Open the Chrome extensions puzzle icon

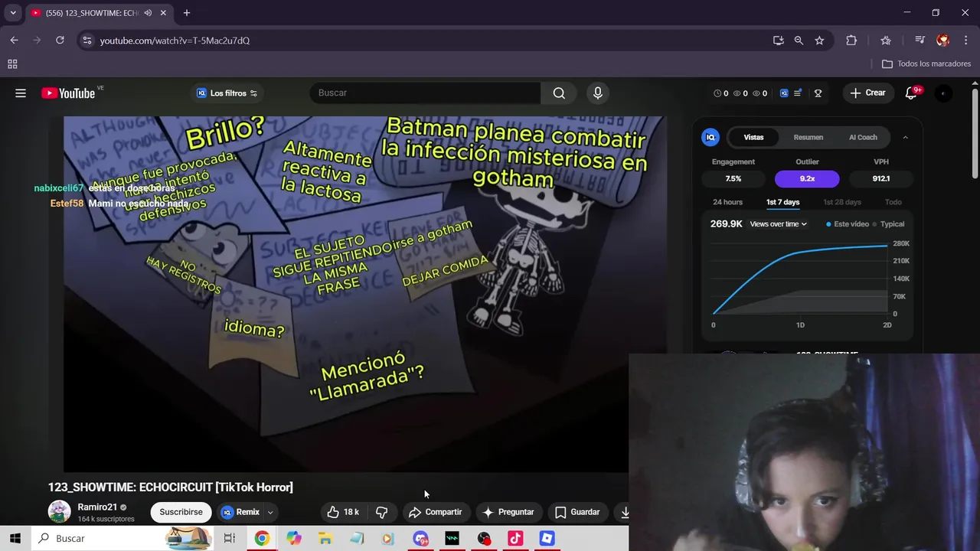pyautogui.click(x=851, y=41)
